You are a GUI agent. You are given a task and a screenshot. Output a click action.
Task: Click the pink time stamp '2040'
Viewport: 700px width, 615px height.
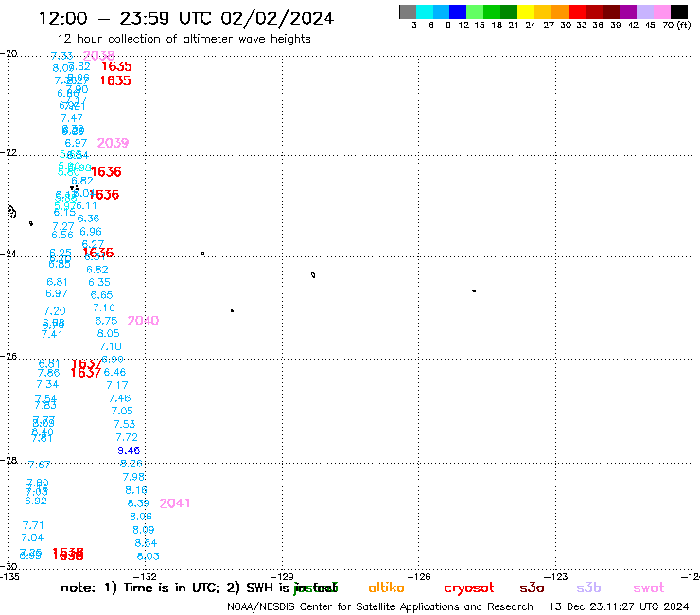(x=143, y=321)
